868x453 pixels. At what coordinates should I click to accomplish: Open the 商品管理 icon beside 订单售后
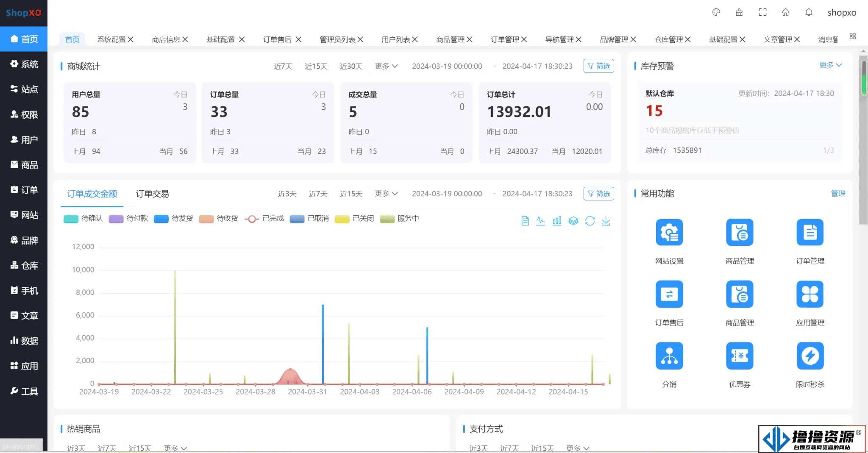(x=740, y=294)
